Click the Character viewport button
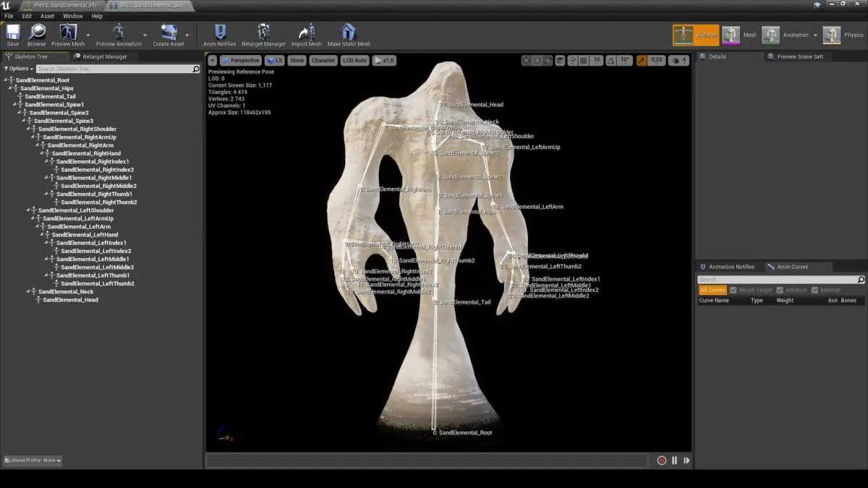 click(323, 61)
